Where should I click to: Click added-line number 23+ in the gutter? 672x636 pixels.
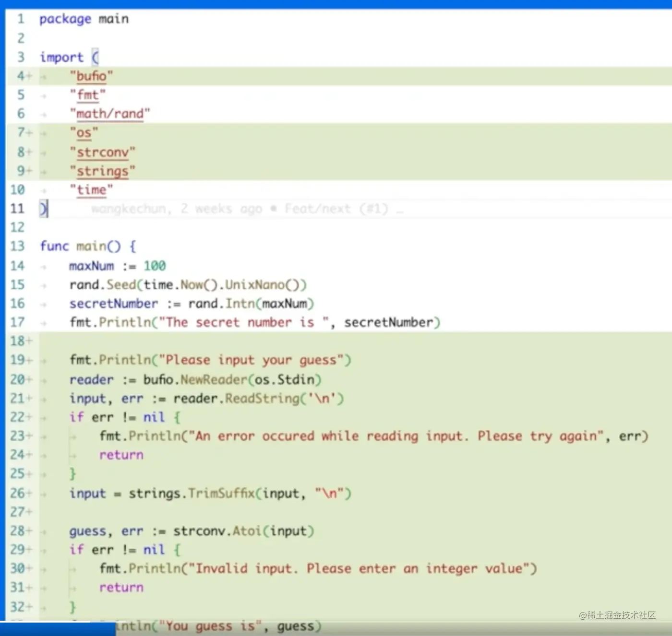point(21,436)
